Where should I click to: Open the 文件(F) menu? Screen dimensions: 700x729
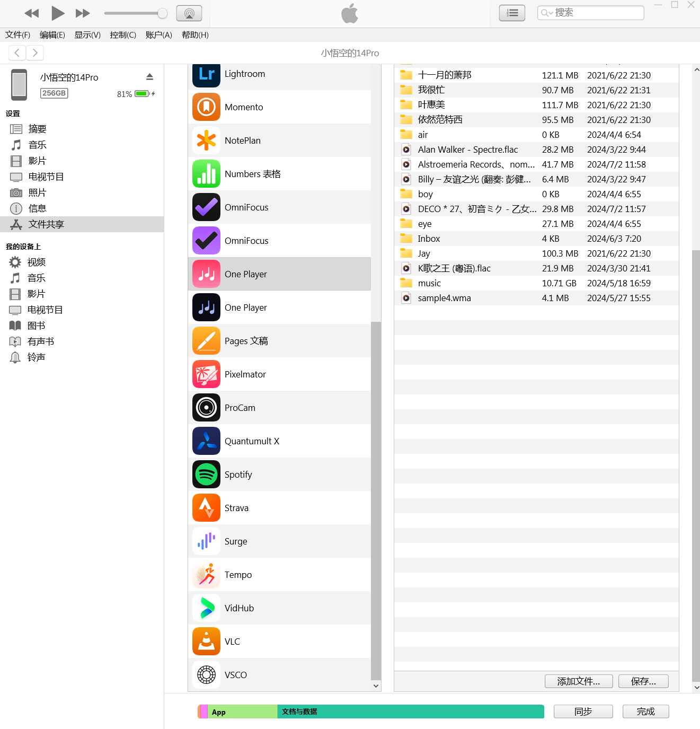point(17,34)
